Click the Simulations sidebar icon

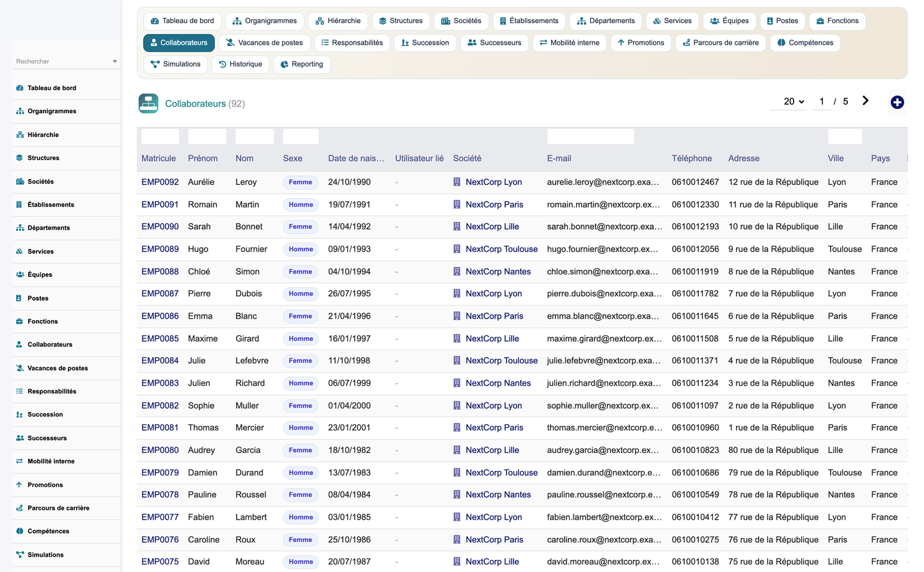coord(20,555)
